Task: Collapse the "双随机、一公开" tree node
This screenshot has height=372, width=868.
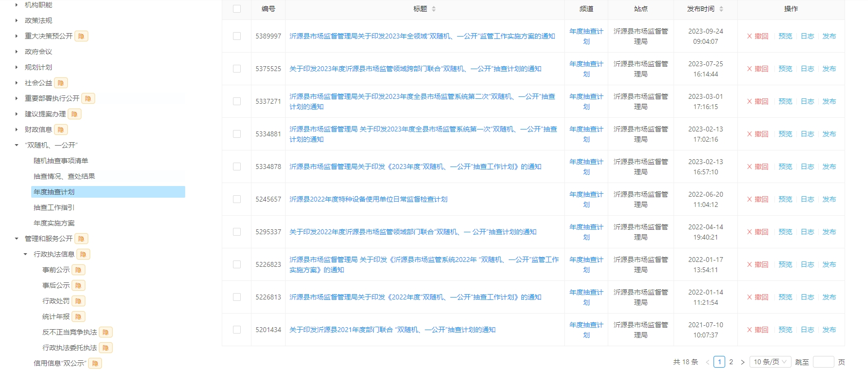Action: tap(17, 145)
